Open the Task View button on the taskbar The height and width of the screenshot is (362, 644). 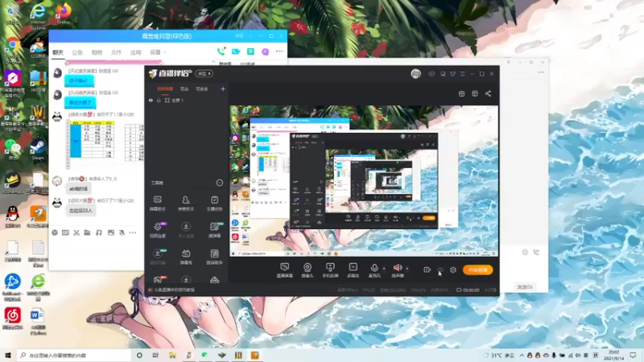[x=155, y=356]
